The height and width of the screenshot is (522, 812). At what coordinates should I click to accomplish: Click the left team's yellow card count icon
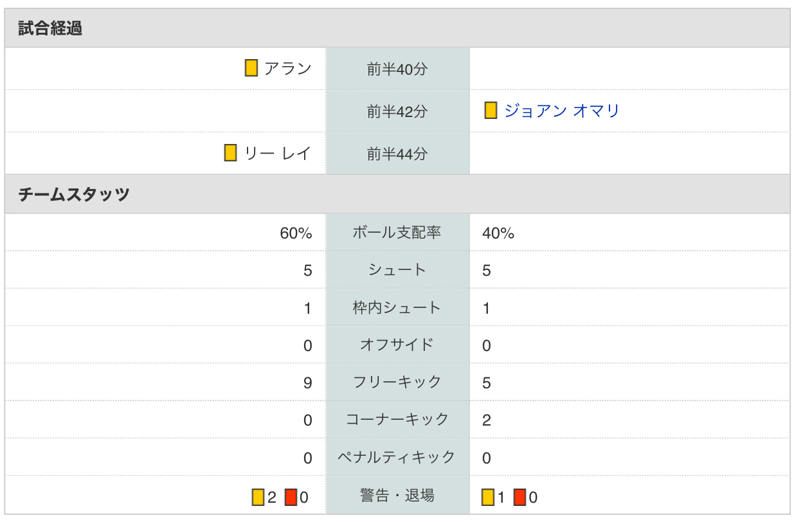tap(258, 497)
